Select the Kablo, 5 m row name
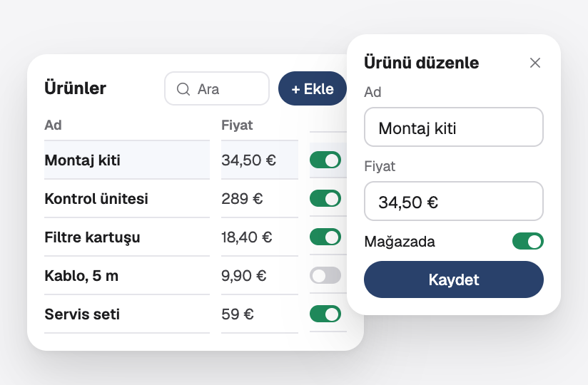This screenshot has height=385, width=588. [81, 276]
